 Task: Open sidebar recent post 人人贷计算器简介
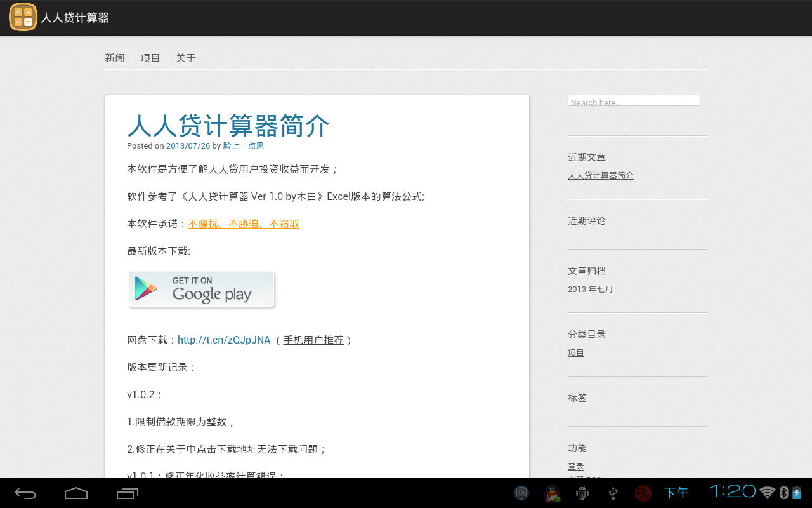coord(601,175)
